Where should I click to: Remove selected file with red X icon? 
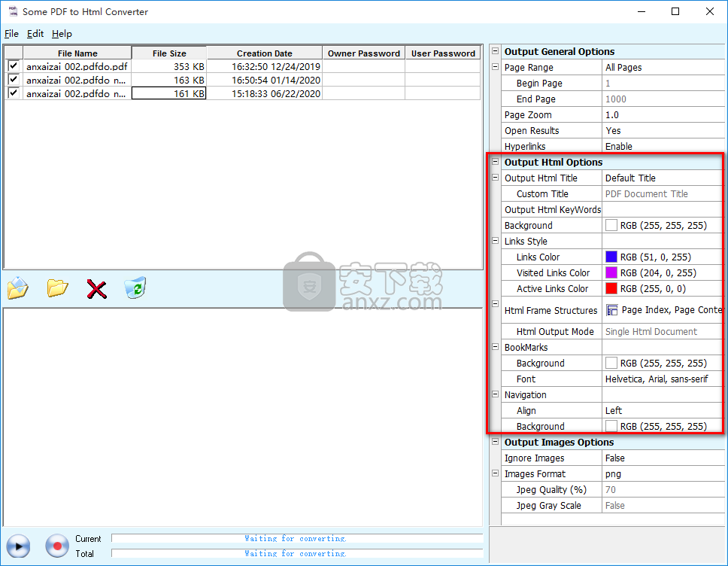coord(96,289)
